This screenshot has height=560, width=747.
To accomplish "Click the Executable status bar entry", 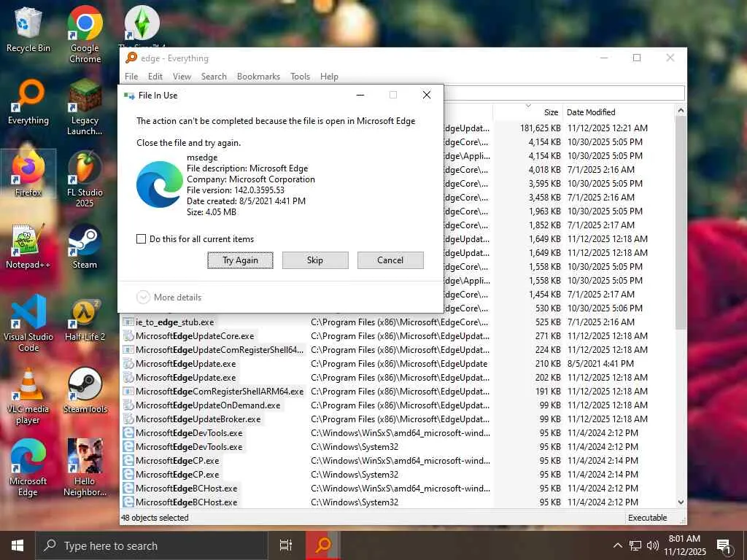I will 648,518.
